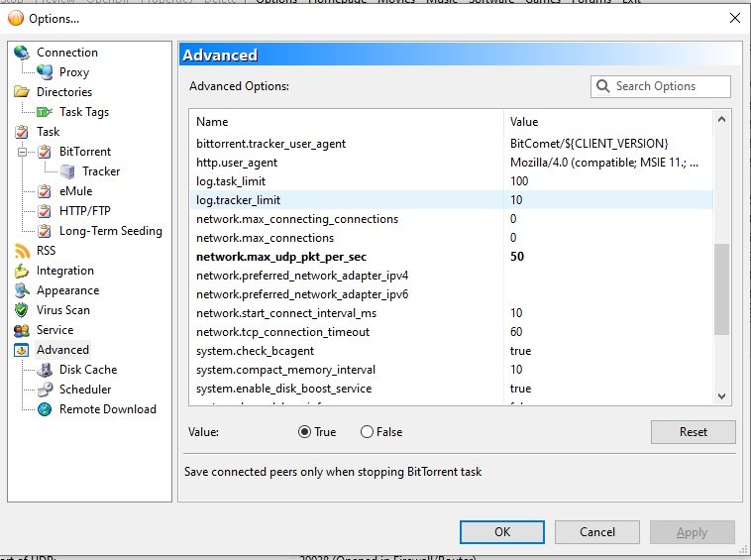Open the Task Tags page
751x560 pixels.
[x=84, y=112]
